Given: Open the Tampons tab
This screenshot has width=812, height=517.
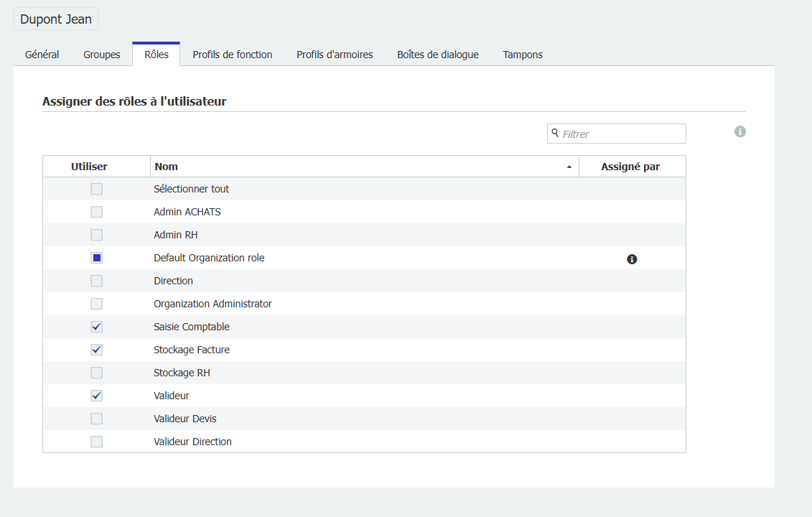Looking at the screenshot, I should [523, 55].
